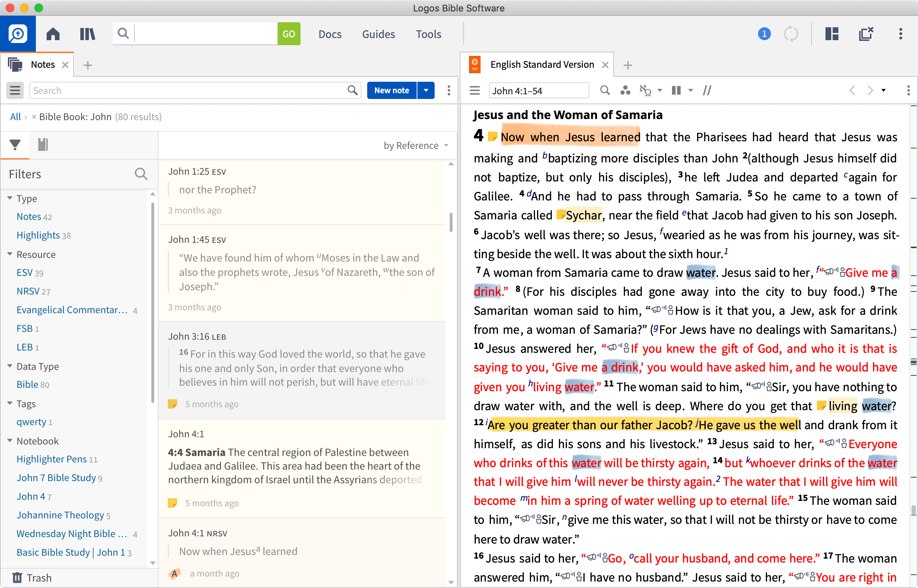Viewport: 918px width, 588px height.
Task: Collapse the Data Type filter section
Action: point(10,366)
